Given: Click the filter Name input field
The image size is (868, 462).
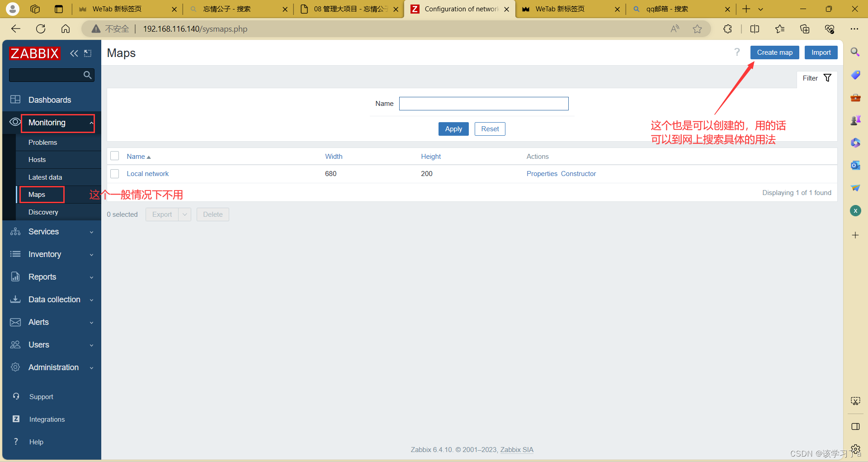Looking at the screenshot, I should (484, 104).
